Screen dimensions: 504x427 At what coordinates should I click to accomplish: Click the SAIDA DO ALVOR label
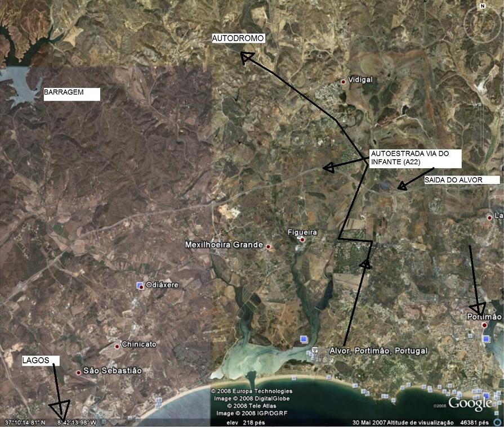[x=461, y=180]
